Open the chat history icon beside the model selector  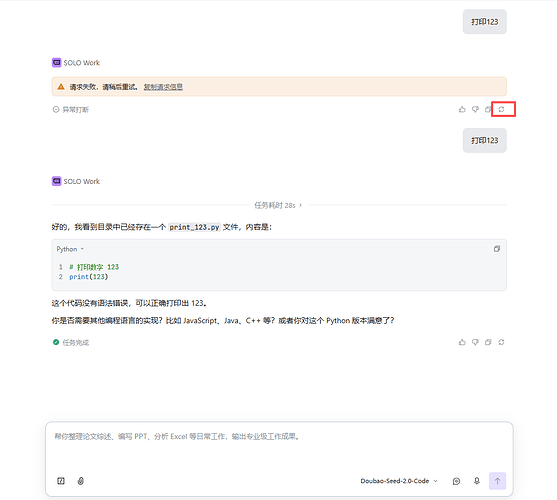click(x=456, y=481)
